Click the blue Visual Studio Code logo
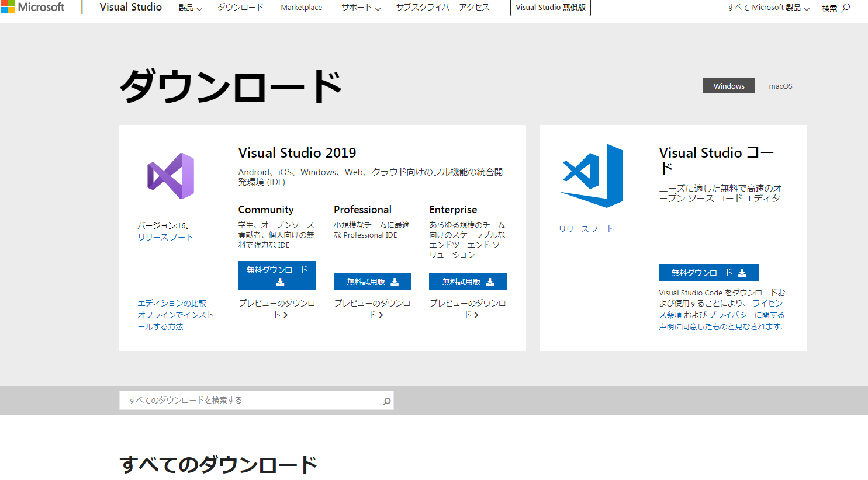The width and height of the screenshot is (868, 480). (x=592, y=175)
